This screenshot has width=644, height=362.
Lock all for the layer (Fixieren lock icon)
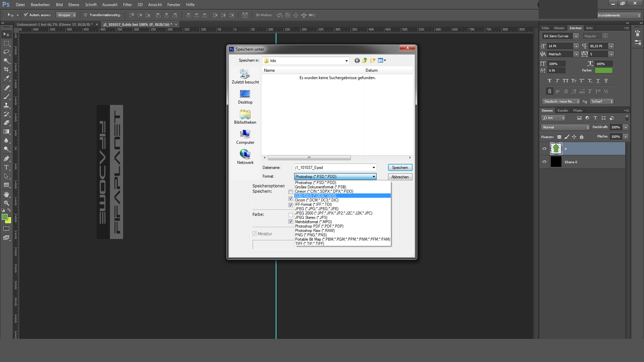tap(582, 137)
